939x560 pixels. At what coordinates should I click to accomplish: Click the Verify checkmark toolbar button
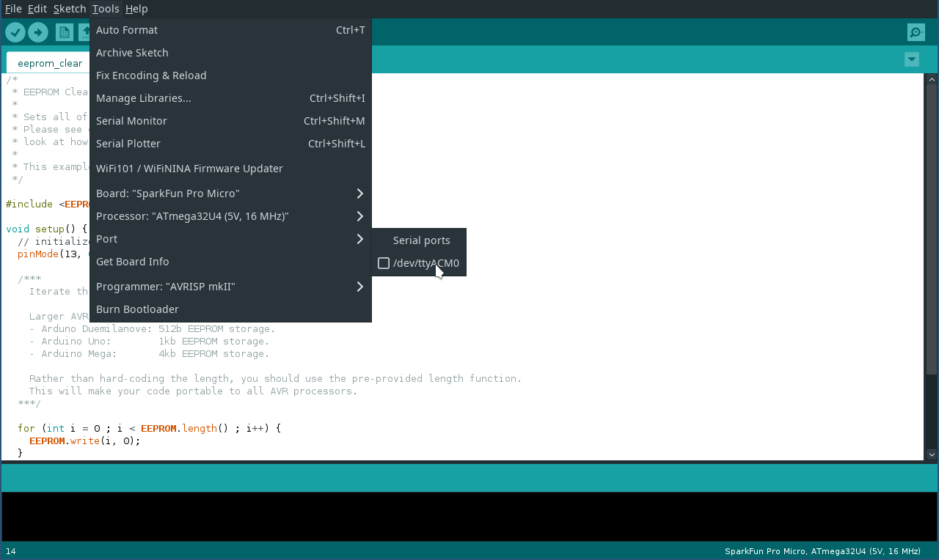pos(15,32)
